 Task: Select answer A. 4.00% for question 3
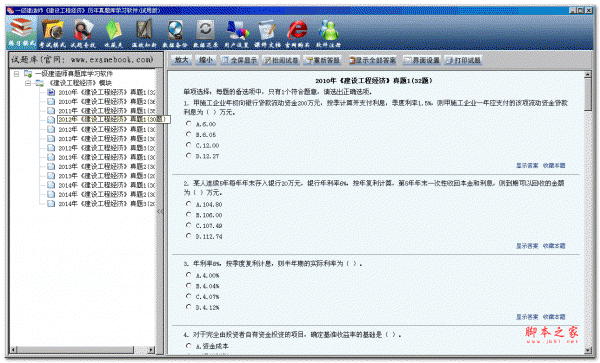click(188, 275)
